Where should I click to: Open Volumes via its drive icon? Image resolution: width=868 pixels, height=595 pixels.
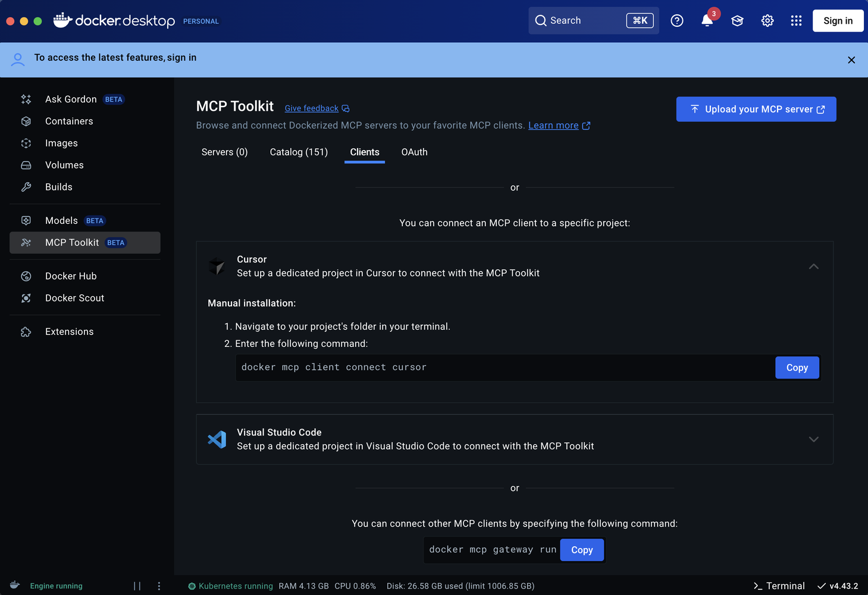click(26, 165)
